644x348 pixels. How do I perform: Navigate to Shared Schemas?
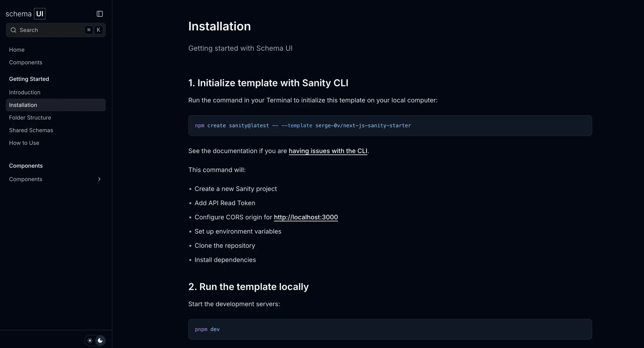coord(31,130)
